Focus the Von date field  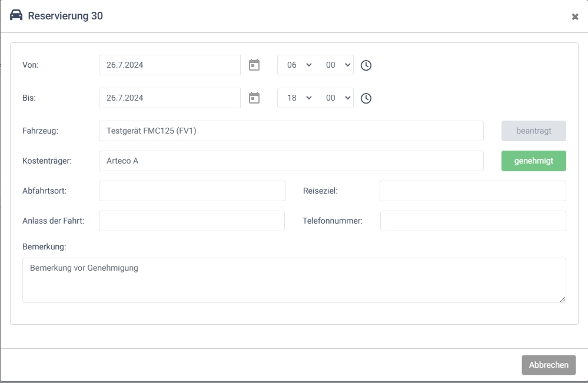tap(170, 65)
